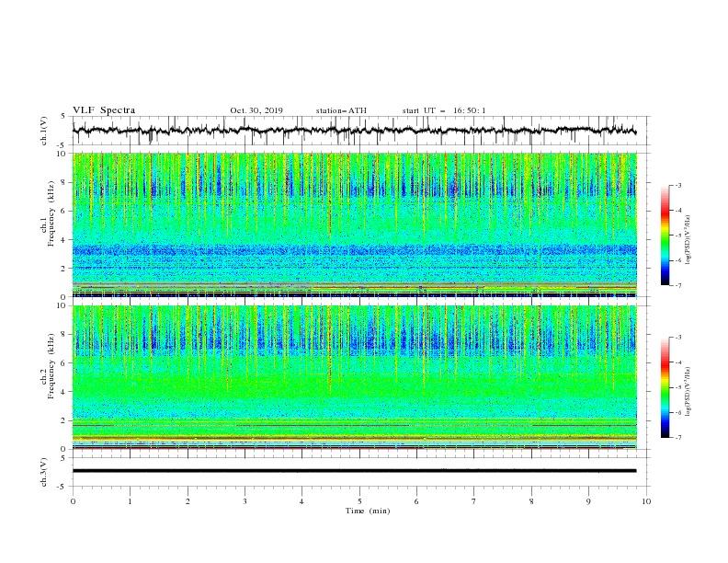Image resolution: width=728 pixels, height=563 pixels.
Task: Click the ch.2 PSD color scale bar
Action: [665, 387]
